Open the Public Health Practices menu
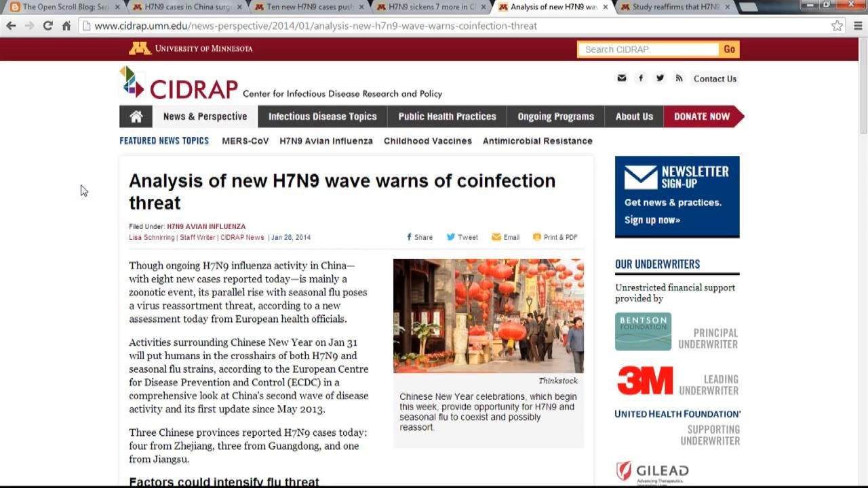 pyautogui.click(x=447, y=117)
